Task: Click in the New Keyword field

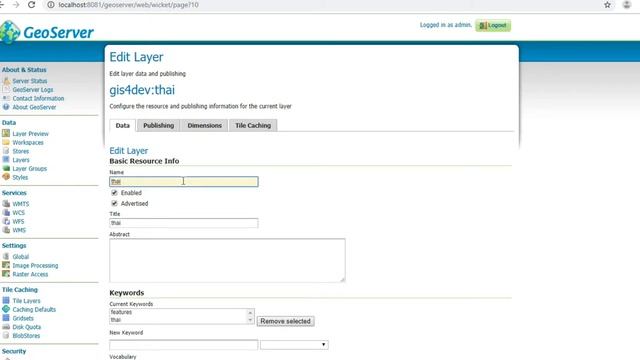Action: (184, 345)
